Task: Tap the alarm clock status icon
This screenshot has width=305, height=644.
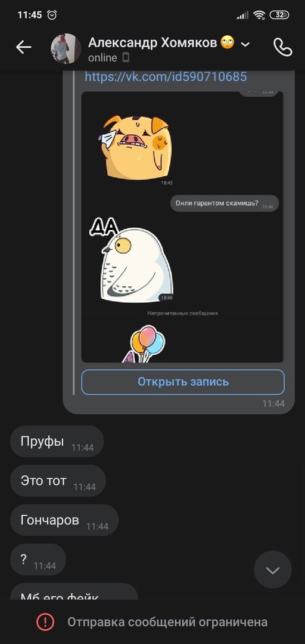Action: tap(52, 15)
